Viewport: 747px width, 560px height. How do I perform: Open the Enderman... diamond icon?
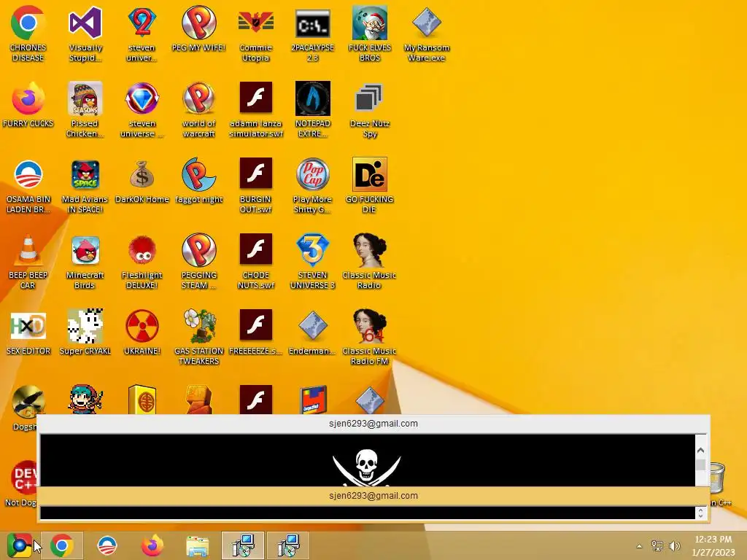[312, 326]
